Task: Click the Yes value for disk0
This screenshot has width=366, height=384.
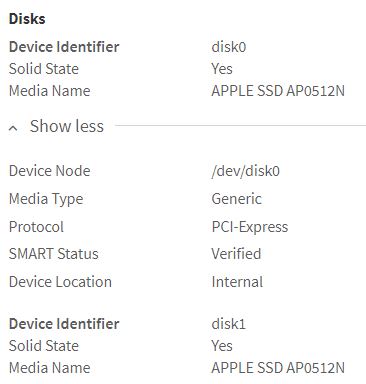Action: tap(222, 69)
